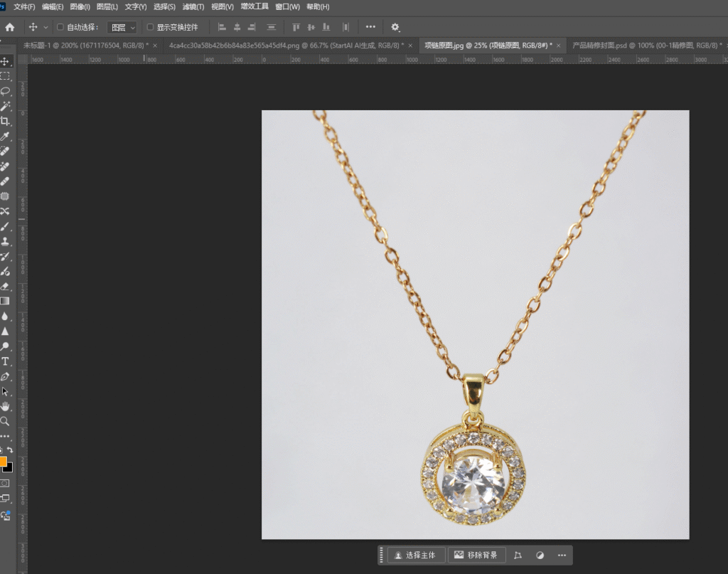728x574 pixels.
Task: Open the orange foreground color swatch
Action: [x=3, y=462]
